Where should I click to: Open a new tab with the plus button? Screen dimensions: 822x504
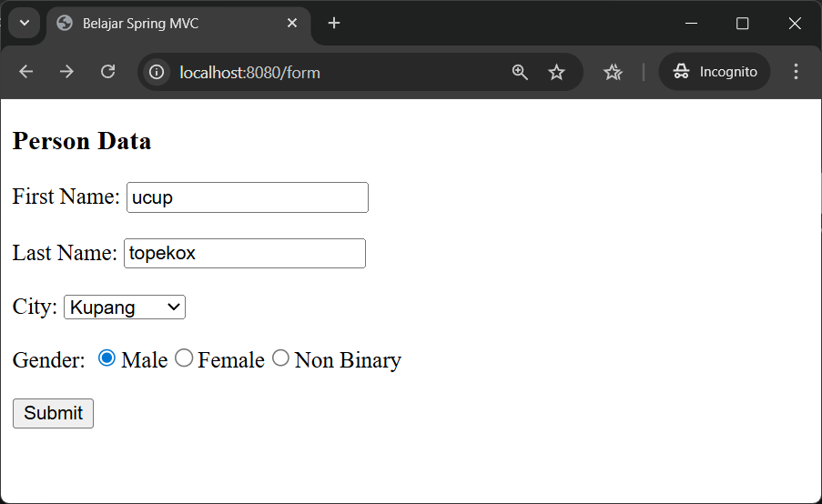click(334, 23)
